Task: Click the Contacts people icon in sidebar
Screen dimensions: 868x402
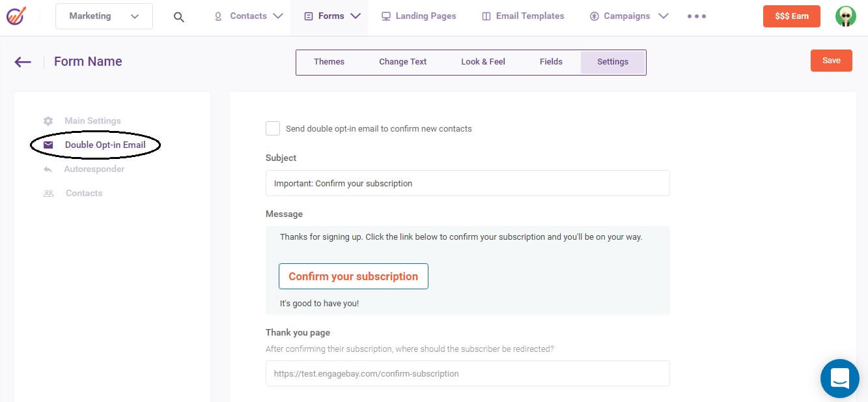Action: 49,194
